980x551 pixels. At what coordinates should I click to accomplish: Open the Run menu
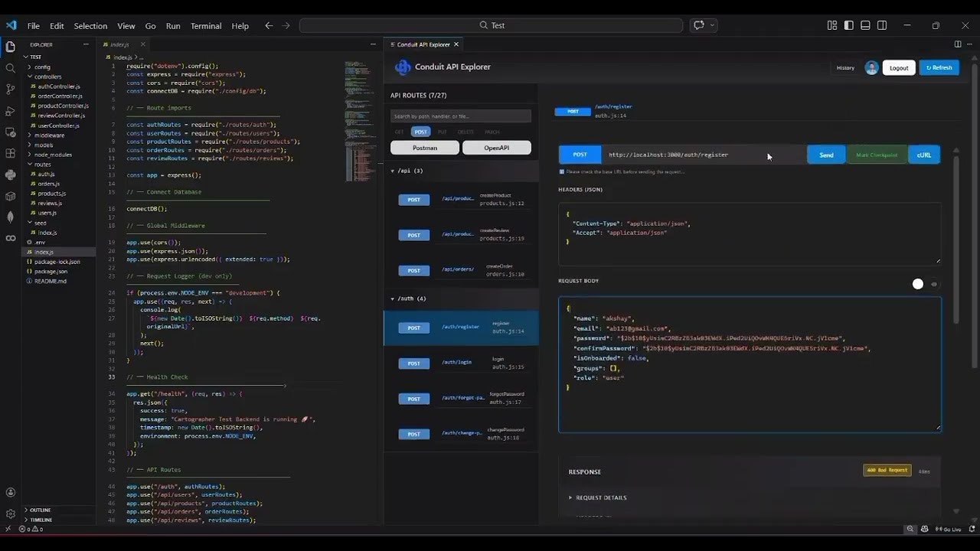(173, 25)
